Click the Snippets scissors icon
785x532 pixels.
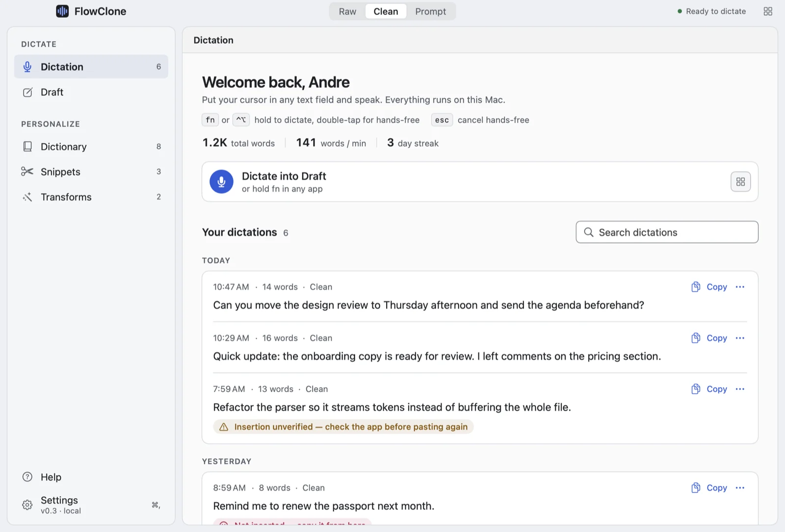coord(27,172)
